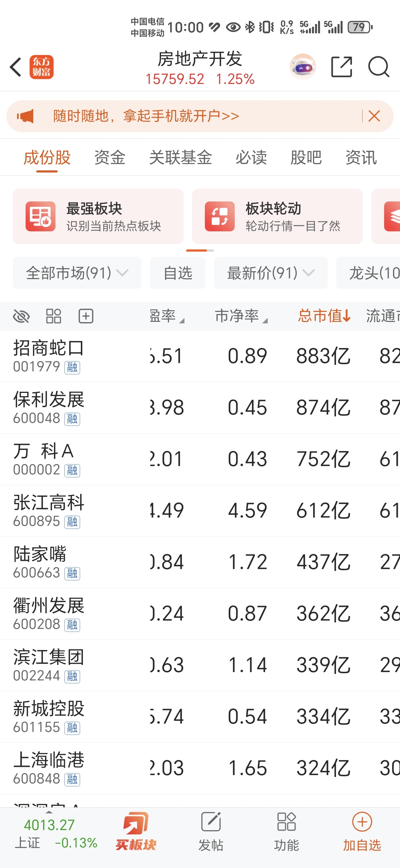Viewport: 400px width, 868px height.
Task: Open the 陆家嘴 stock row
Action: 200,562
